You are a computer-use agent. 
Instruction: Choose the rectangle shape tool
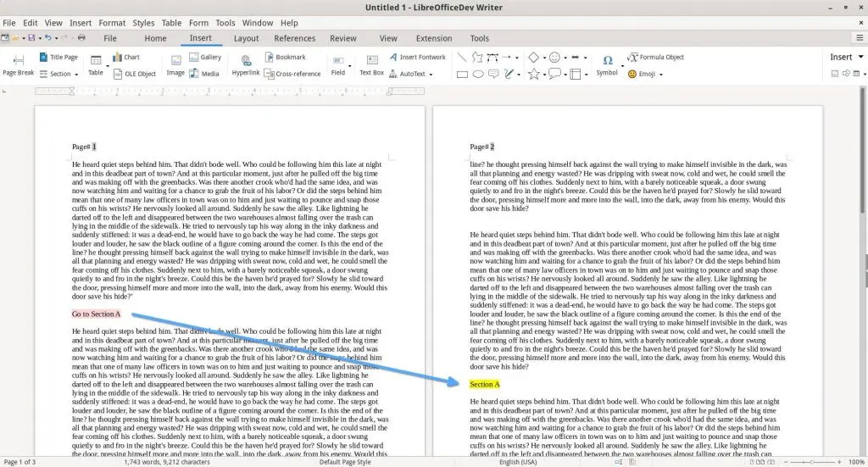pos(463,74)
